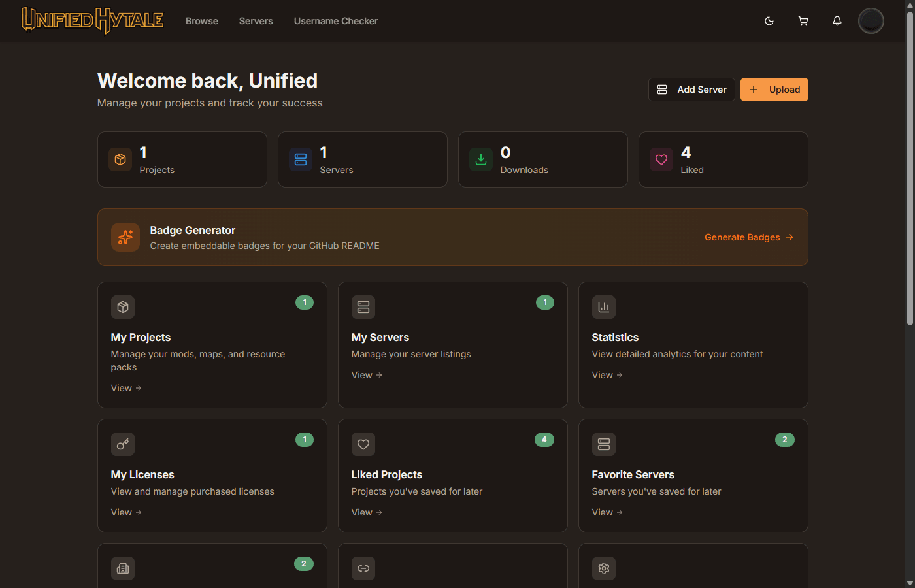The width and height of the screenshot is (915, 588).
Task: Click the My Licenses key icon
Action: point(123,444)
